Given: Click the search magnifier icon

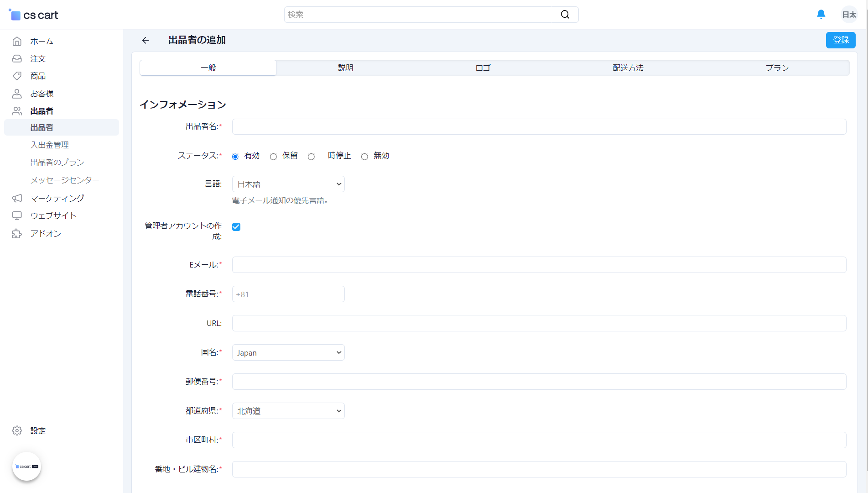Looking at the screenshot, I should pos(565,15).
